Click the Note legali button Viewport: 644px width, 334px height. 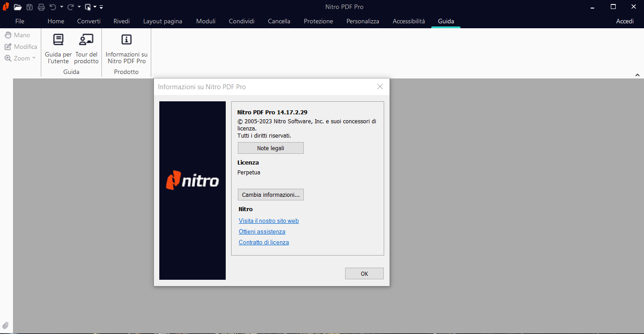[x=271, y=148]
